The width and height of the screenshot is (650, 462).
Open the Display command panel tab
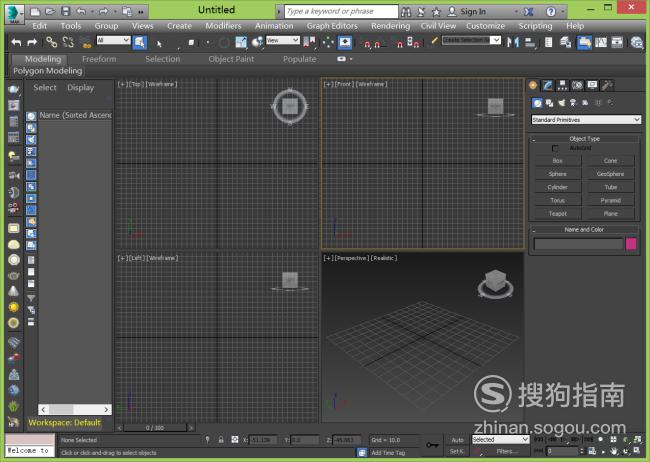tap(592, 85)
